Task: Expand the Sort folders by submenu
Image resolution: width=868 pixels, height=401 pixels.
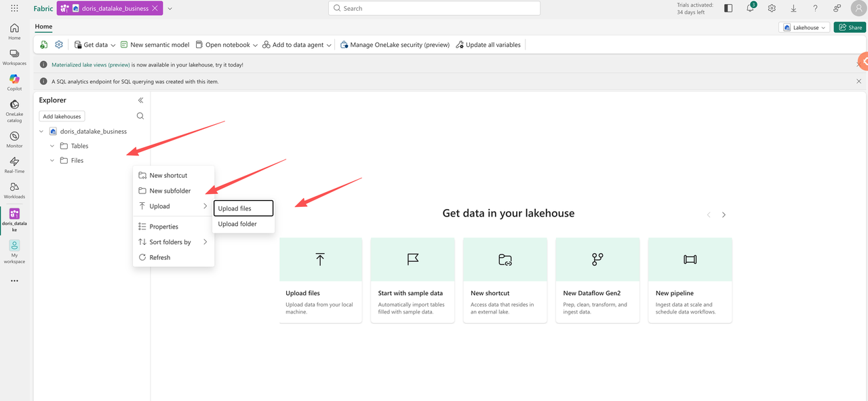Action: point(173,242)
